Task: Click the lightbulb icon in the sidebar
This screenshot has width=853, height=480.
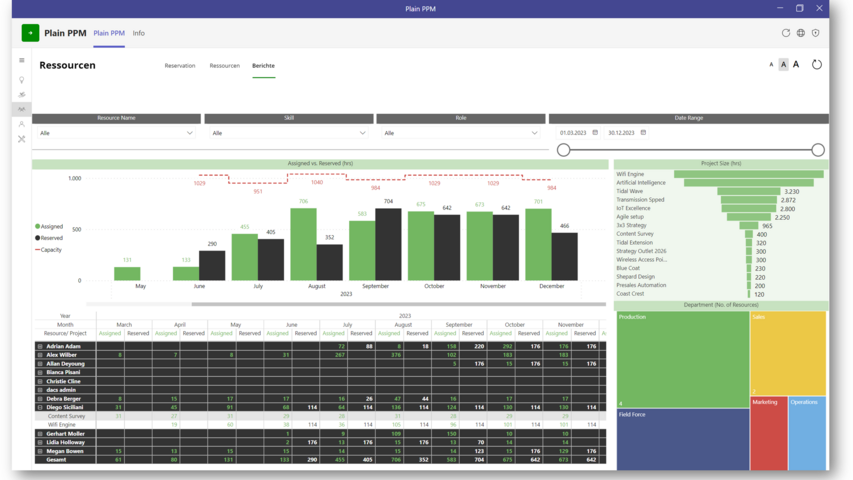Action: coord(22,80)
